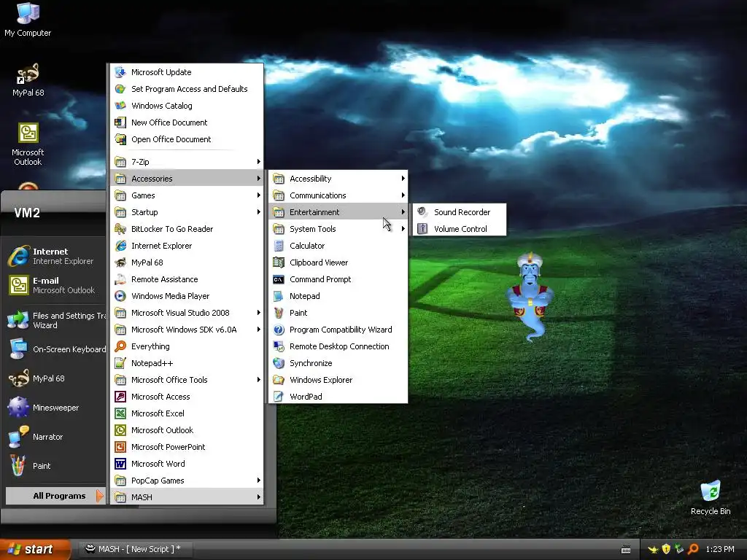Open Windows Catalog entry
The height and width of the screenshot is (560, 747).
187,106
